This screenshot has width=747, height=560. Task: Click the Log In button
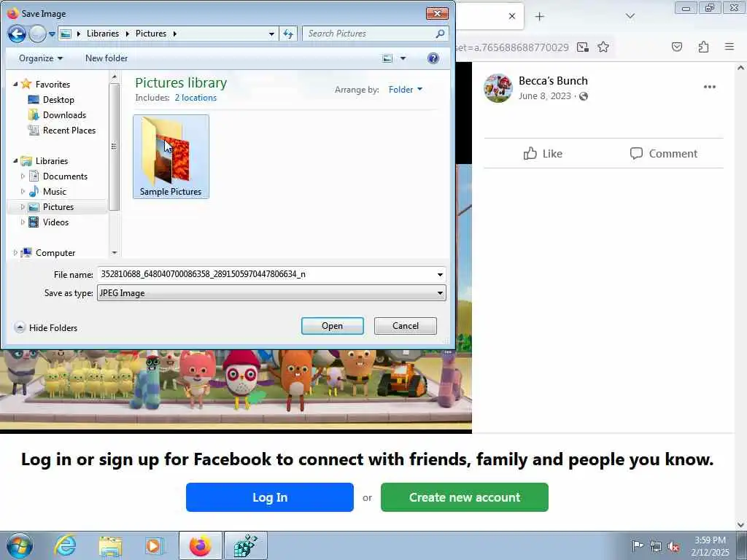point(270,497)
